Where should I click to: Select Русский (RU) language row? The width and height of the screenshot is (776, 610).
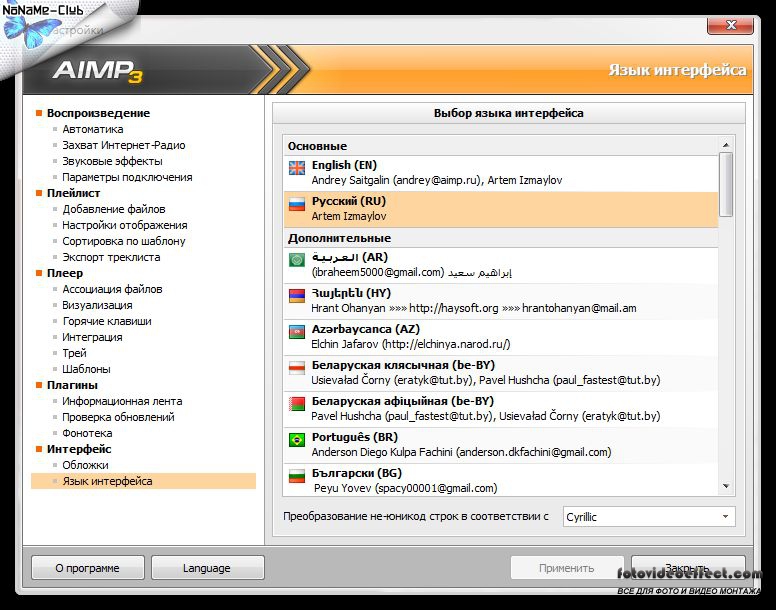[x=501, y=210]
